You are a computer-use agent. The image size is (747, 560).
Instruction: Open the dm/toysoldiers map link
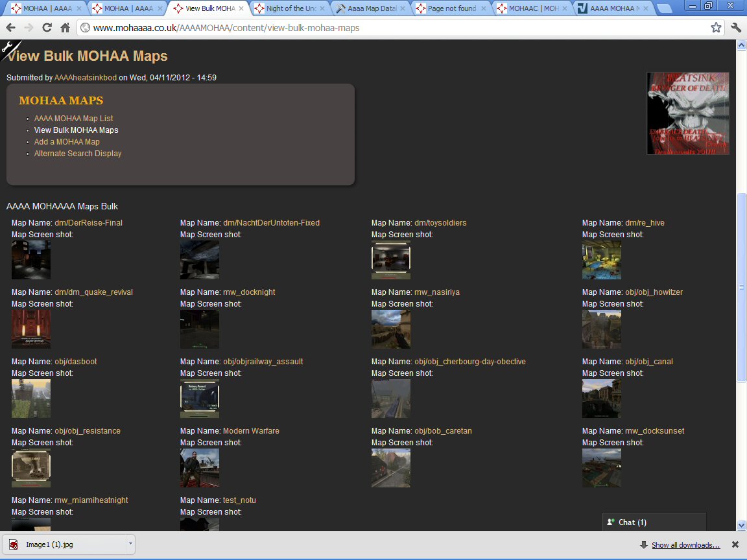click(x=440, y=222)
